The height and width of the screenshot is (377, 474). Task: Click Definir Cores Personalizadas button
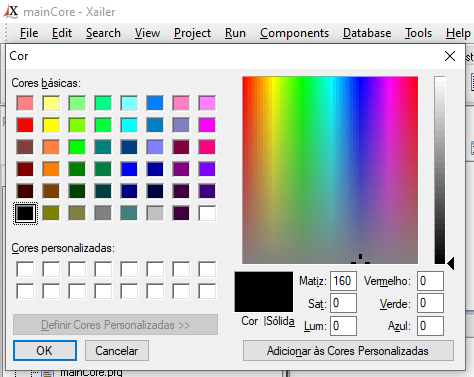pyautogui.click(x=115, y=325)
